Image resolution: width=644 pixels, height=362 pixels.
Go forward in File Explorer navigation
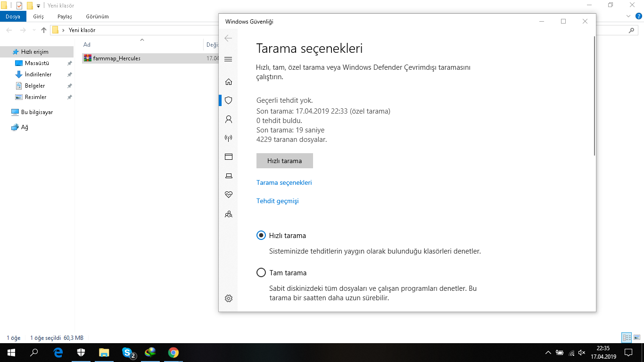coord(22,30)
